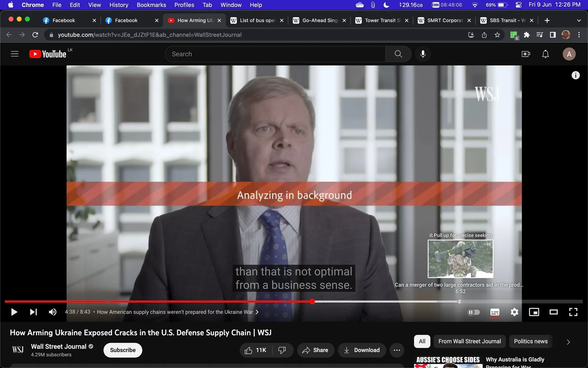
Task: Open more actions ellipsis menu
Action: [397, 350]
